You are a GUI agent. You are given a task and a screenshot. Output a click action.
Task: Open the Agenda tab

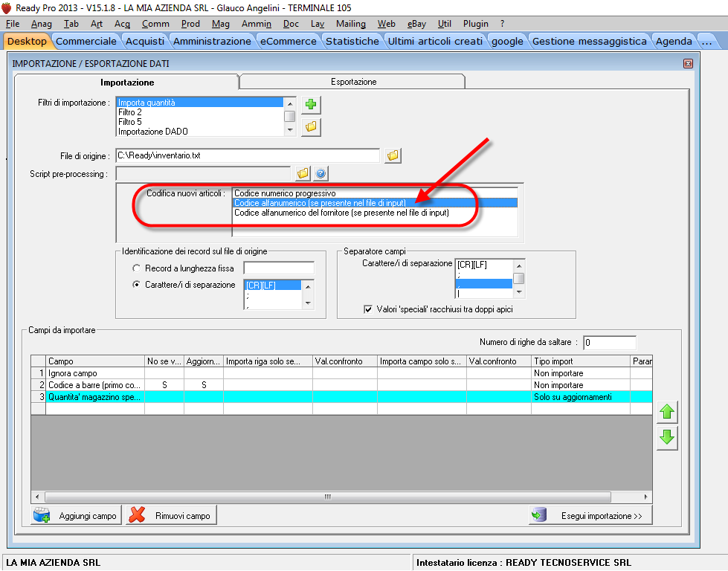[x=674, y=42]
